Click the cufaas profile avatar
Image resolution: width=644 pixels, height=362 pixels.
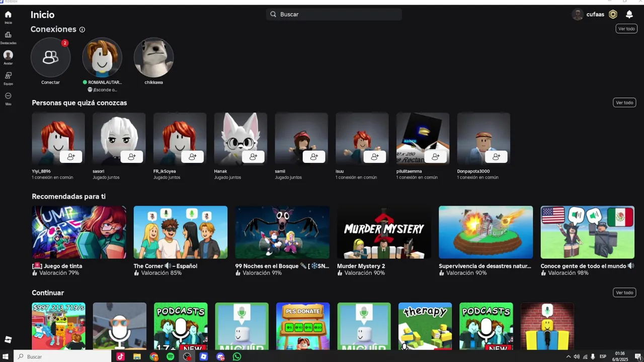[x=578, y=15]
